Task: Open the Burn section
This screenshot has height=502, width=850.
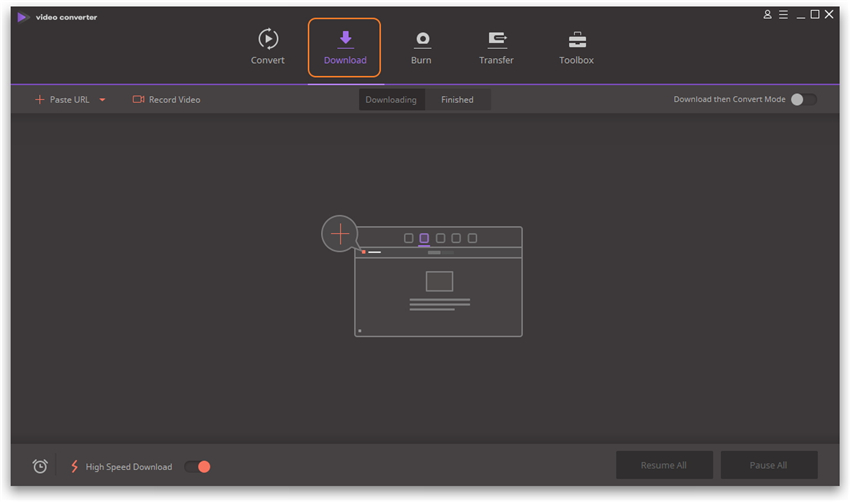Action: [x=421, y=48]
